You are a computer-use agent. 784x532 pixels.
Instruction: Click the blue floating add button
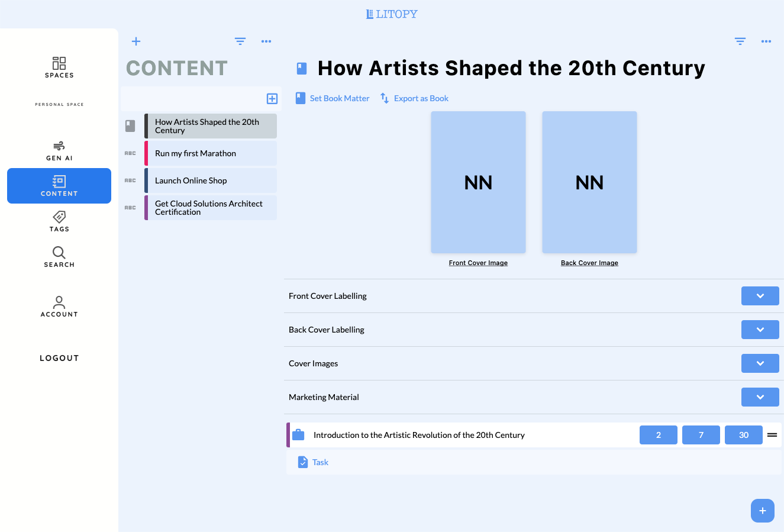(x=763, y=511)
